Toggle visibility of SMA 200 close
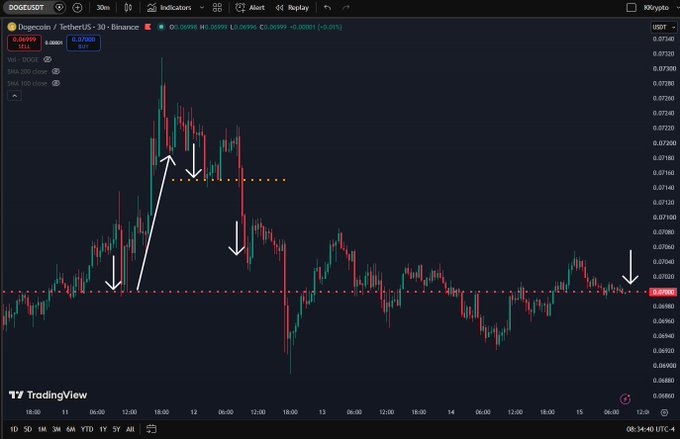This screenshot has width=680, height=439. (x=56, y=71)
